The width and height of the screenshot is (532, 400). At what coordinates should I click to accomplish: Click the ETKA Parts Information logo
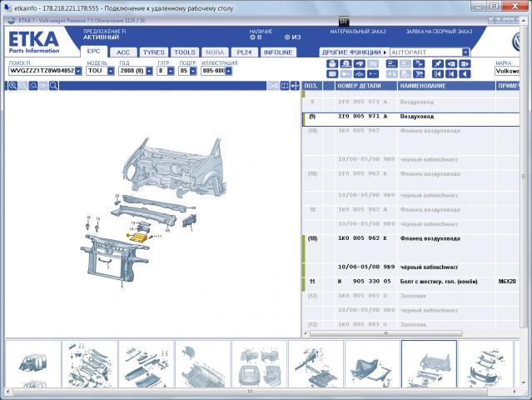(34, 42)
